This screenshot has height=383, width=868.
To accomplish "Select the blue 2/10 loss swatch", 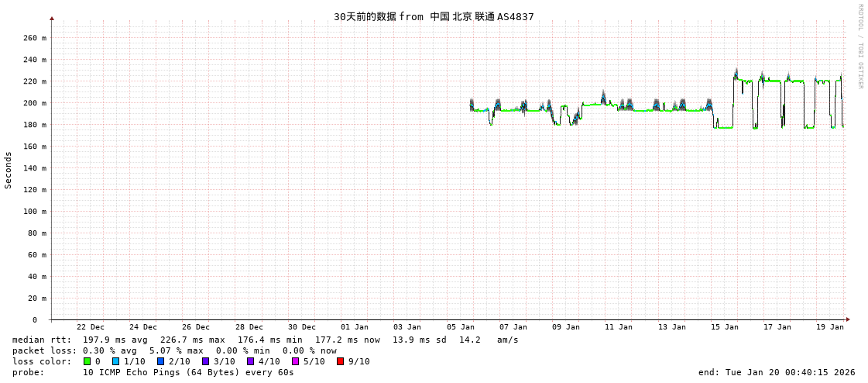I will (x=160, y=361).
